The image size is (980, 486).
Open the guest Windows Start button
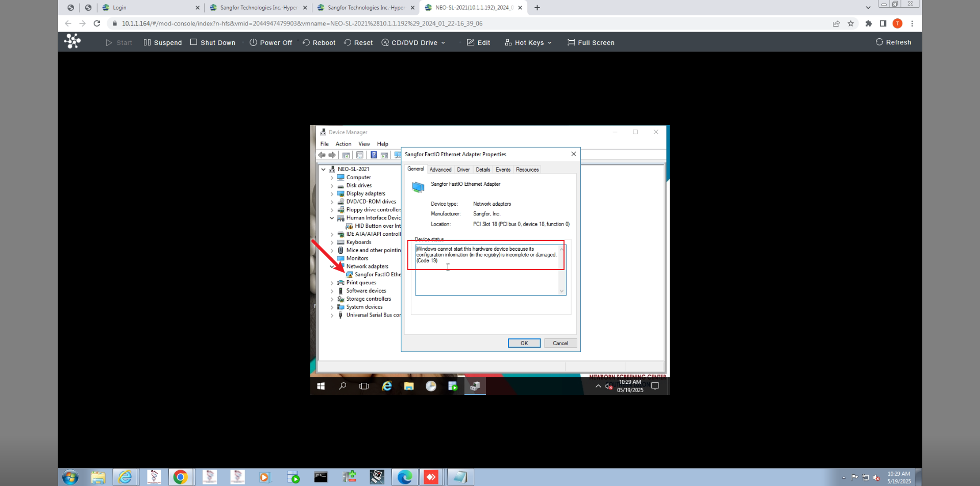(321, 386)
